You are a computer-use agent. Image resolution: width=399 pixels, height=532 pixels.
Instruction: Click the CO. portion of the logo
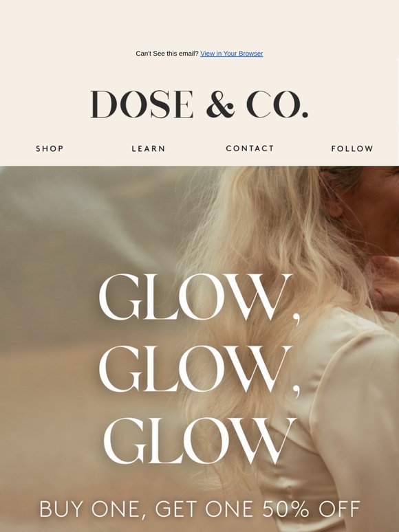point(277,104)
